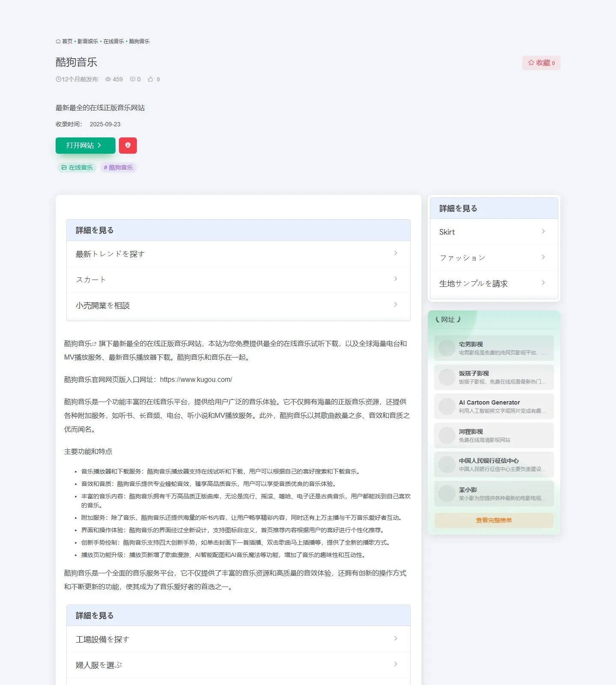Viewport: 616px width, 685px height.
Task: Open the スカート row
Action: click(238, 280)
